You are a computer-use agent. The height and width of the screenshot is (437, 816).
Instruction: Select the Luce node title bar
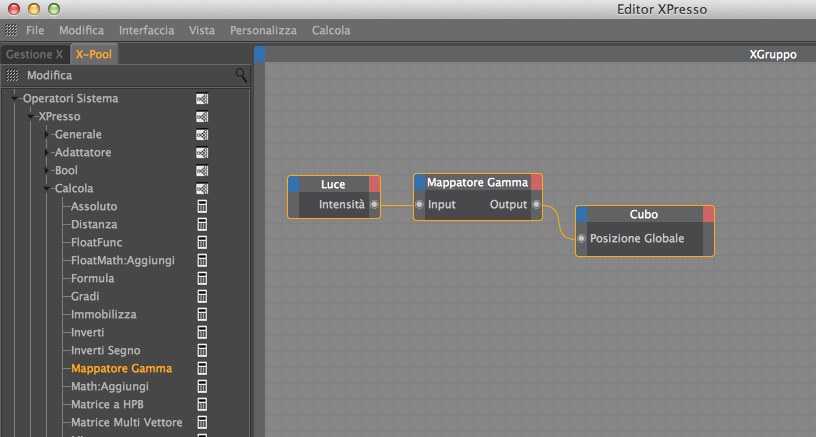(x=334, y=184)
